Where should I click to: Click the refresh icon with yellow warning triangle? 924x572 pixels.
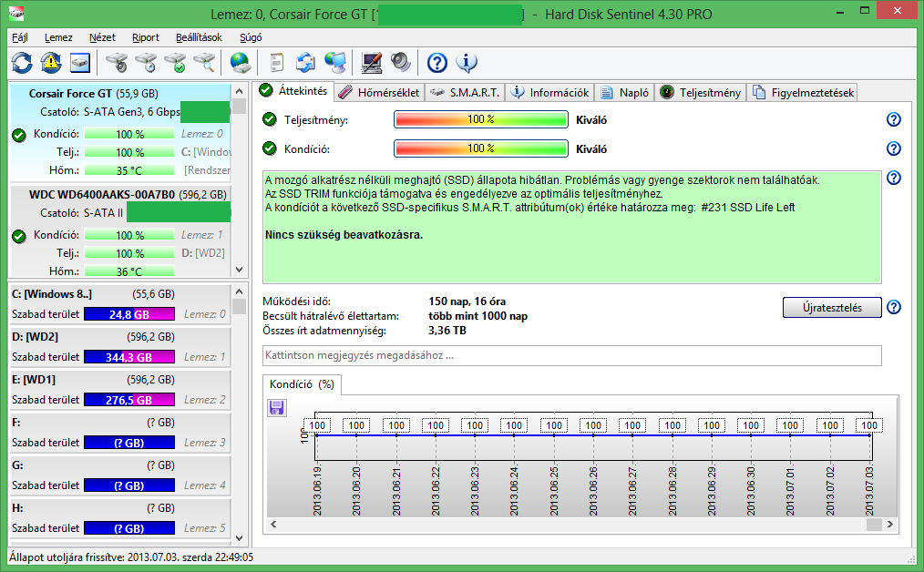[x=51, y=63]
